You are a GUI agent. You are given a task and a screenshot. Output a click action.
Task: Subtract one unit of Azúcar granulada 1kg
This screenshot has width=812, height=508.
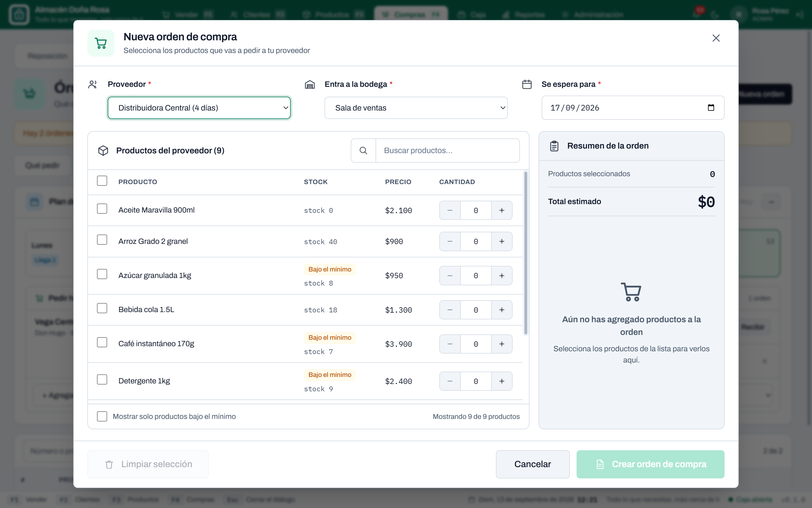[x=450, y=275]
